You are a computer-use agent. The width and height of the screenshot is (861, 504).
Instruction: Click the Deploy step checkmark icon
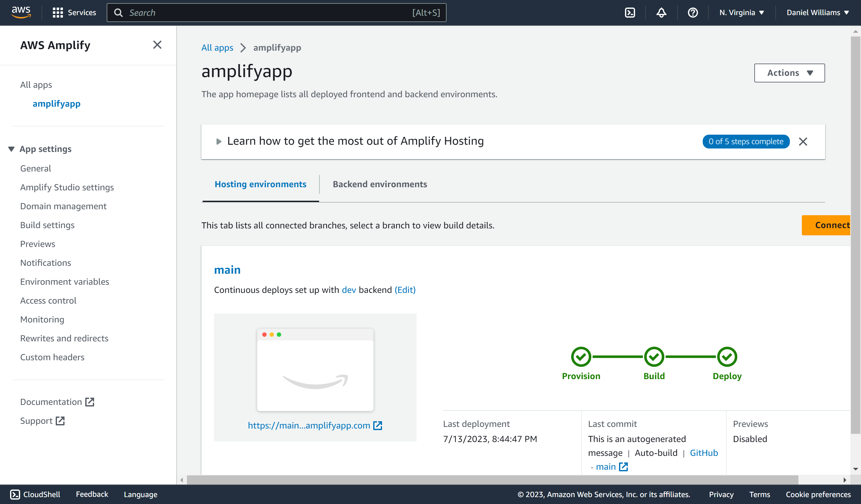click(727, 356)
